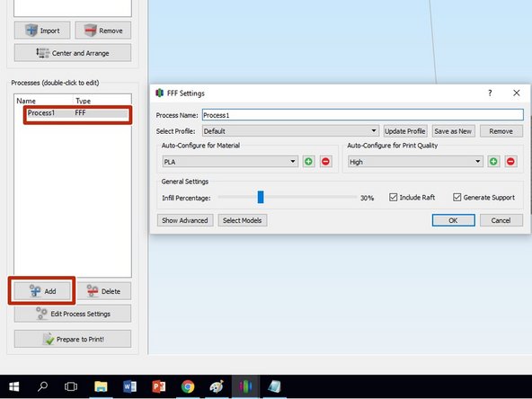Click the 30% infill value text
The image size is (532, 399).
(367, 198)
